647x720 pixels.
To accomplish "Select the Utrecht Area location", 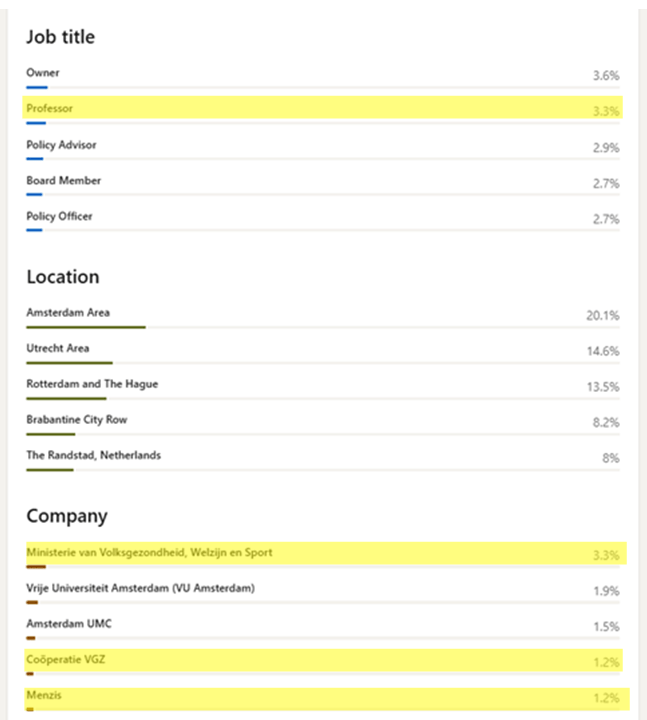I will pyautogui.click(x=57, y=349).
